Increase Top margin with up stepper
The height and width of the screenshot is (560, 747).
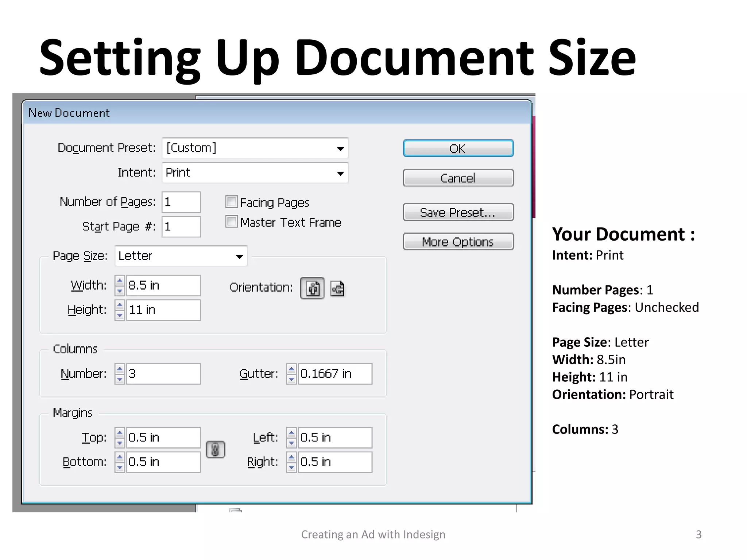point(120,433)
